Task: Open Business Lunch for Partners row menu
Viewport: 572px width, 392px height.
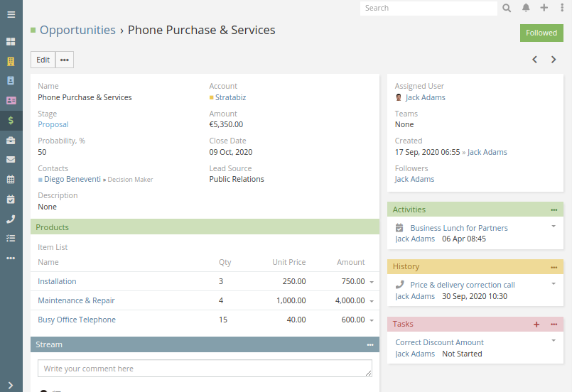Action: 554,227
